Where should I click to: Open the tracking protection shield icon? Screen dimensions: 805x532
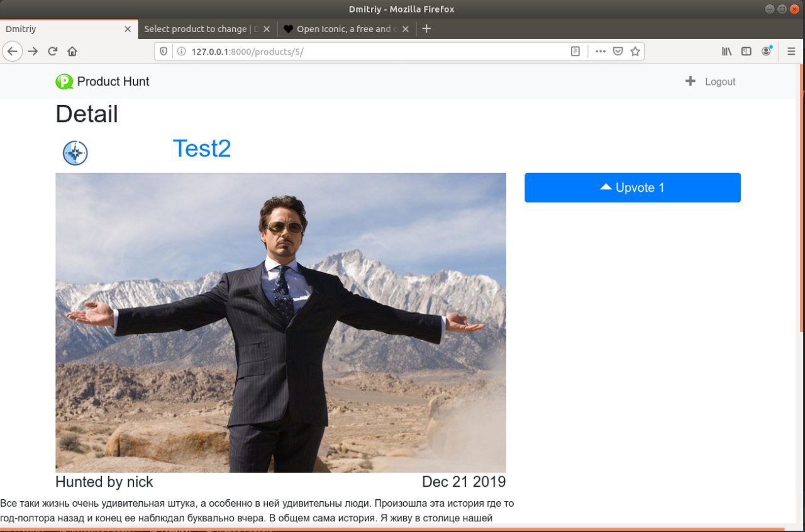click(x=164, y=52)
